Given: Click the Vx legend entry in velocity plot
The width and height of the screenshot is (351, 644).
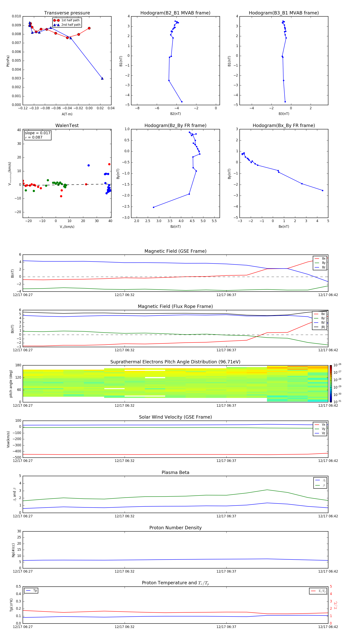Looking at the screenshot, I should [x=320, y=424].
